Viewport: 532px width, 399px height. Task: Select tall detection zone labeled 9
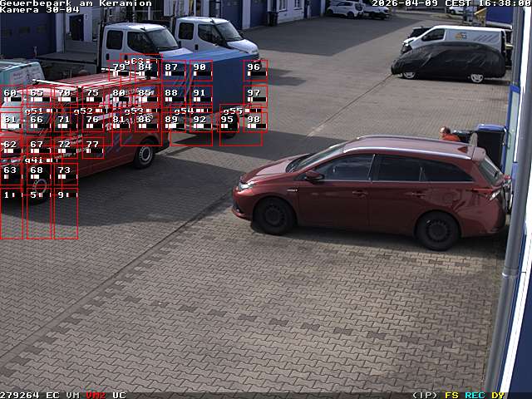click(66, 214)
